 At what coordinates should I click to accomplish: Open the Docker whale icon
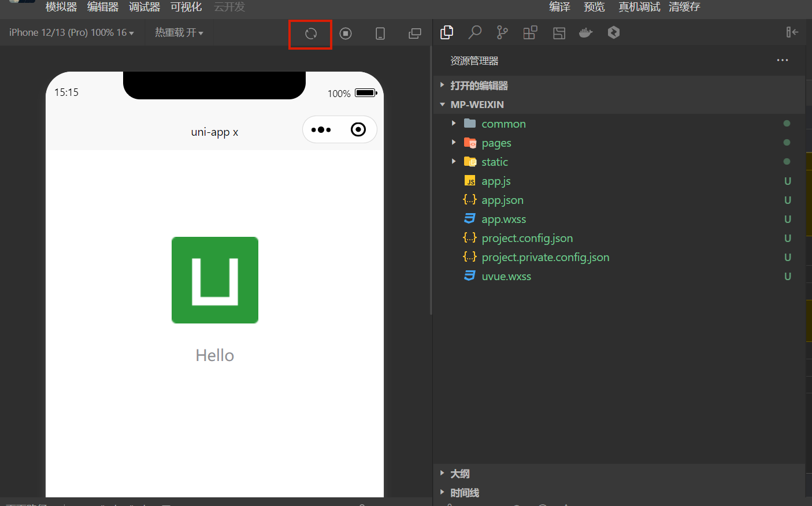click(x=586, y=32)
